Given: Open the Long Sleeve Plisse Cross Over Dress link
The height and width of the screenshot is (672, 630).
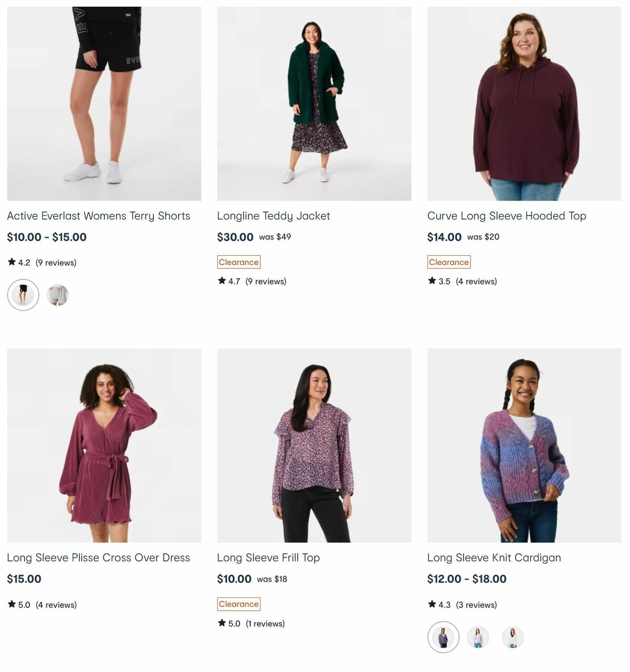Looking at the screenshot, I should coord(100,558).
